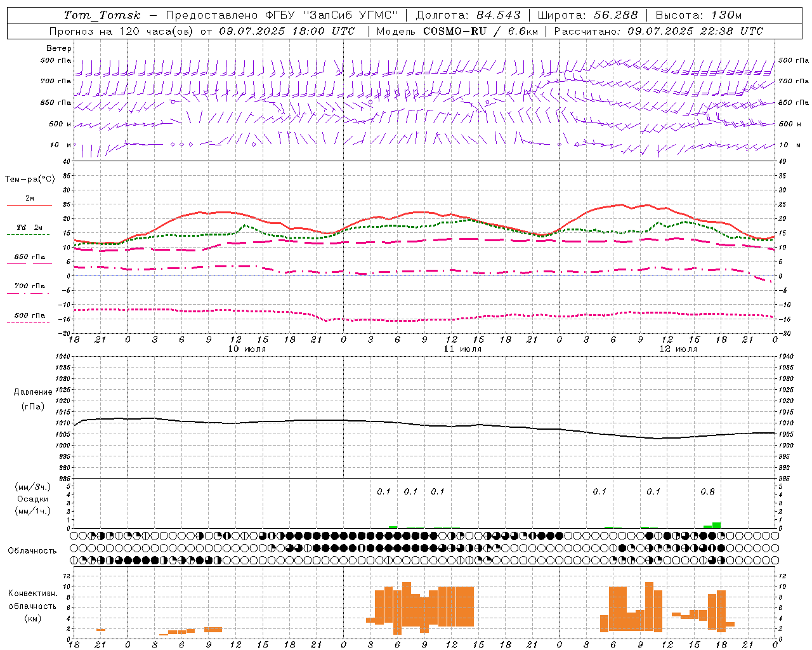Click the dashed line sample under 'Td 2м'
Image resolution: width=812 pixels, height=650 pixels.
(x=29, y=235)
